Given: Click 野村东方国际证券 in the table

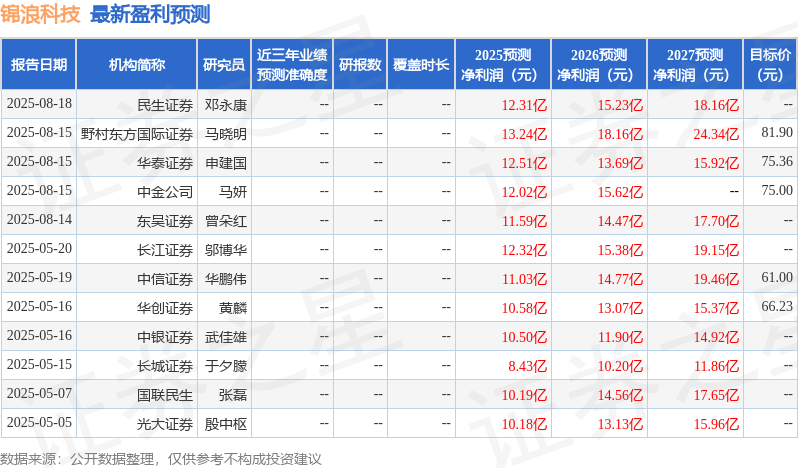Looking at the screenshot, I should point(137,134).
